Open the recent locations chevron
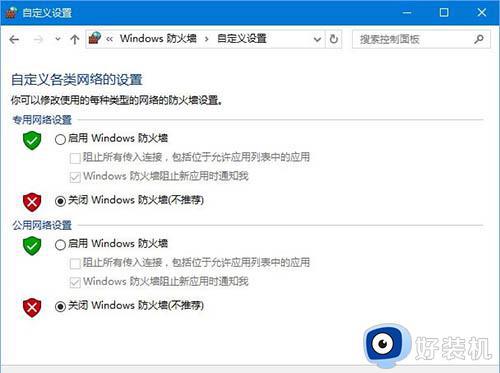 click(58, 39)
